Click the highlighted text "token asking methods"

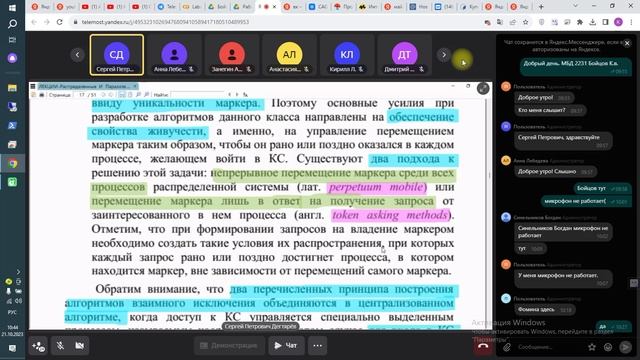click(390, 215)
